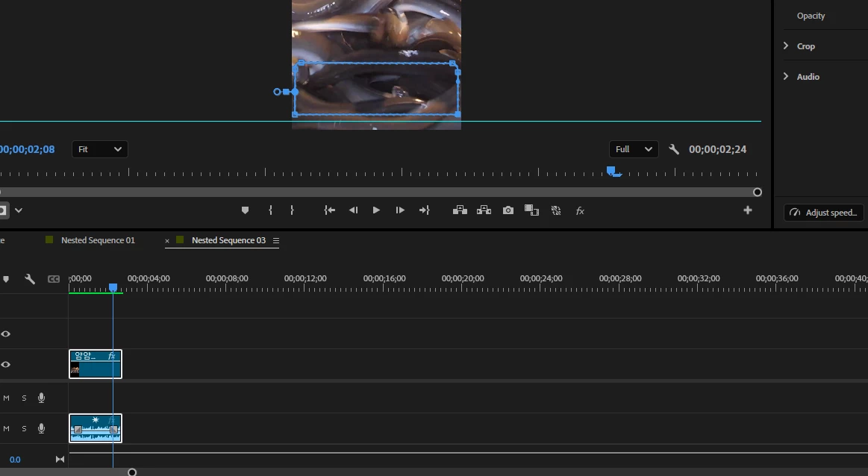
Task: Toggle upper video track eye visibility
Action: (x=5, y=333)
